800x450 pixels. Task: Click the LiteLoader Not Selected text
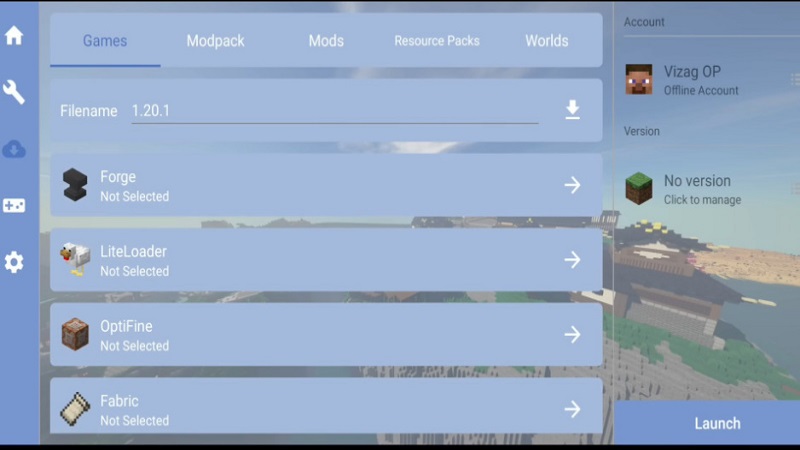tap(135, 271)
